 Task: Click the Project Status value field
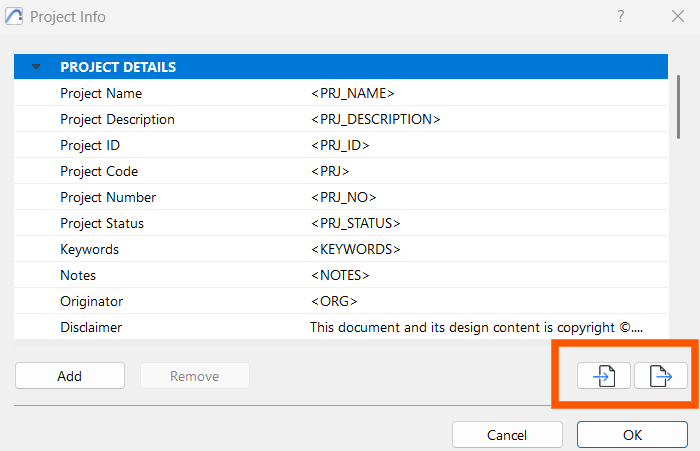[488, 223]
